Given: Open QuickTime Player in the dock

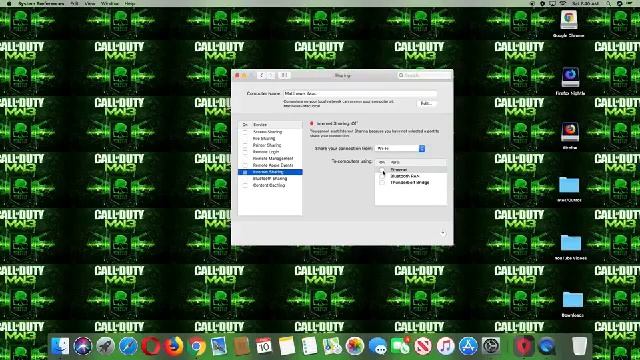Looking at the screenshot, I should tap(547, 346).
